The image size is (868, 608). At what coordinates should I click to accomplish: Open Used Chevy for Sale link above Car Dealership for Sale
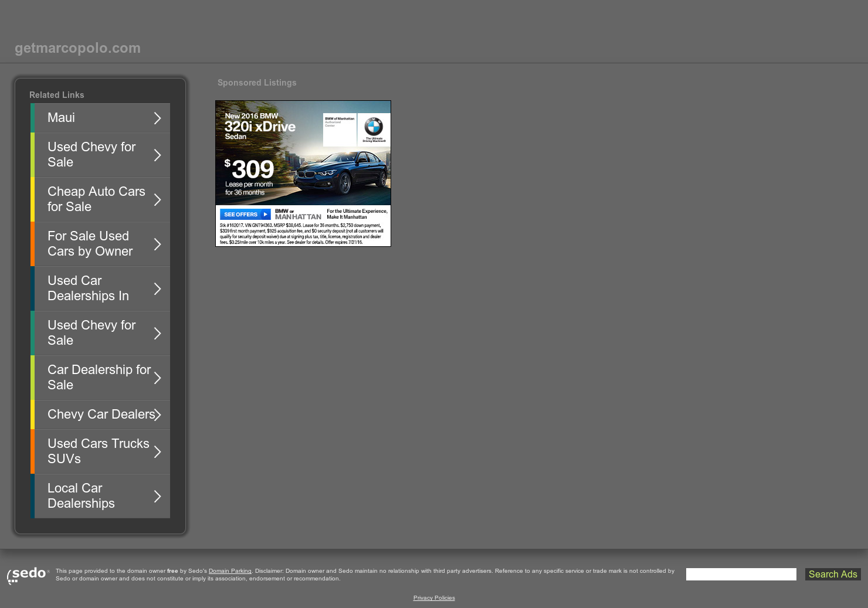[100, 333]
